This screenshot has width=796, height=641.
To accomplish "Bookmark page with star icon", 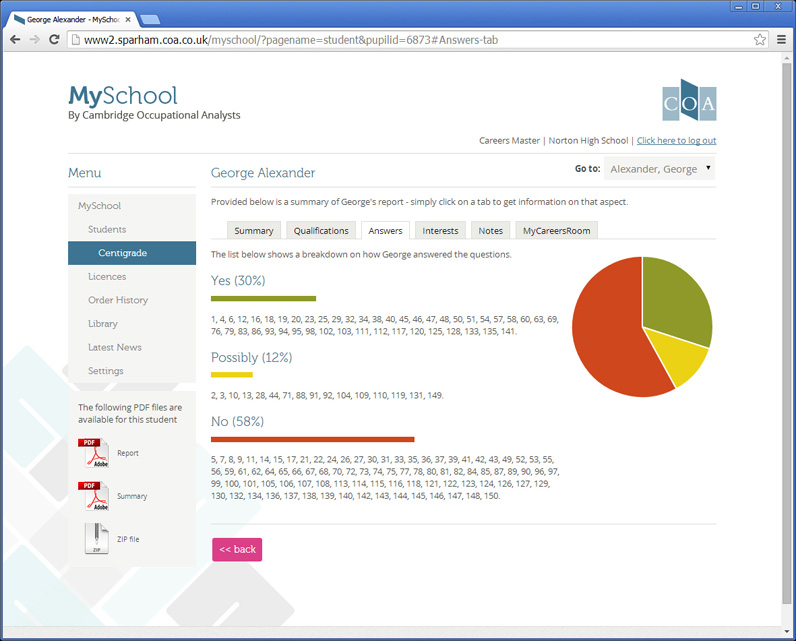I will coord(760,40).
